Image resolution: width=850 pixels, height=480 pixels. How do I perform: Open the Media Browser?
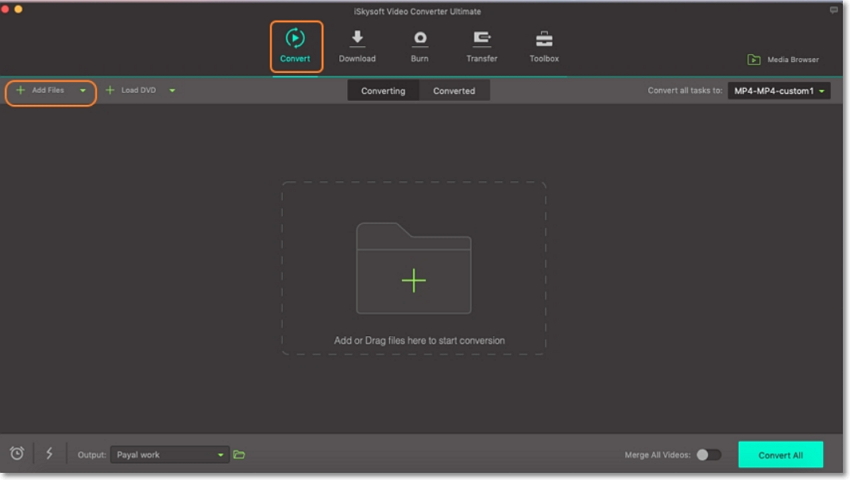[783, 60]
